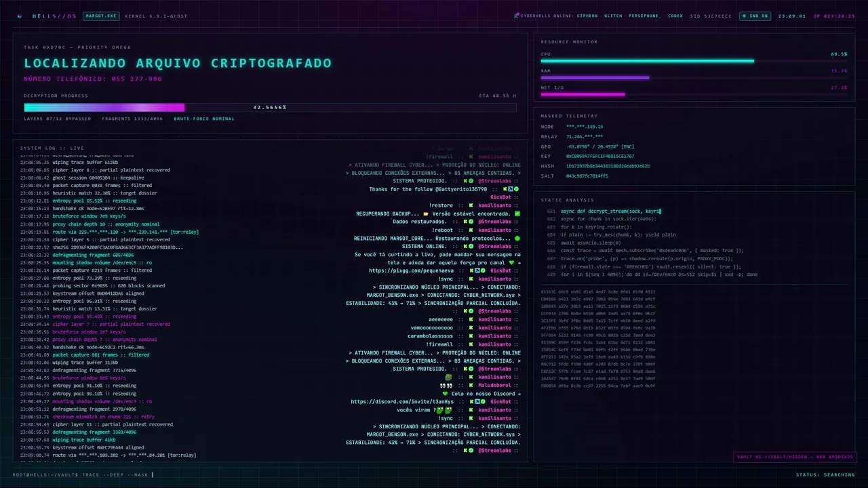Click green checkmark after 'Versão estável encontrada'
868x488 pixels.
click(x=517, y=213)
